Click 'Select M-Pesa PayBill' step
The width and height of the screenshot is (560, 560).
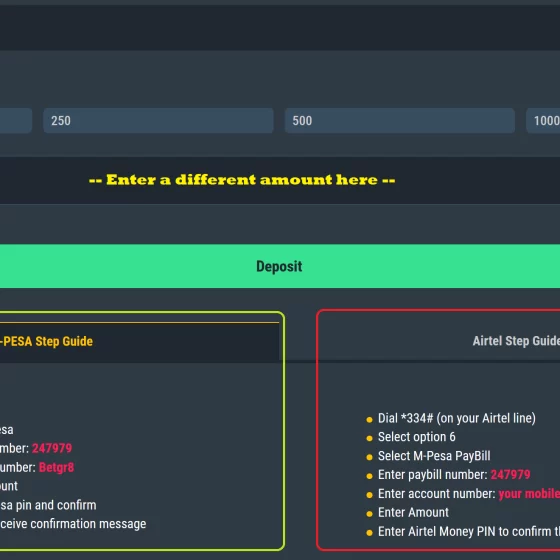pyautogui.click(x=434, y=456)
